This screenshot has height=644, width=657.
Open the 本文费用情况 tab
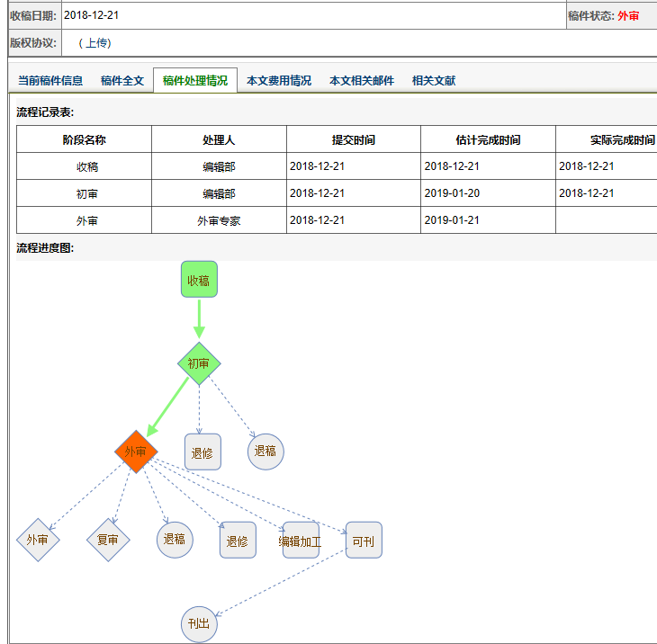click(279, 80)
